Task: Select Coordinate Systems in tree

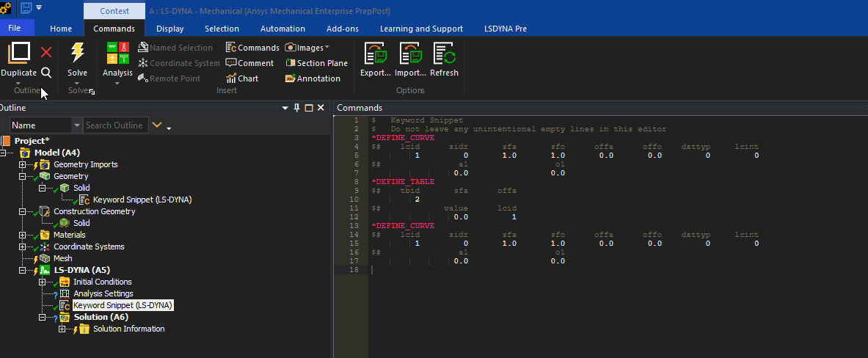Action: [89, 246]
